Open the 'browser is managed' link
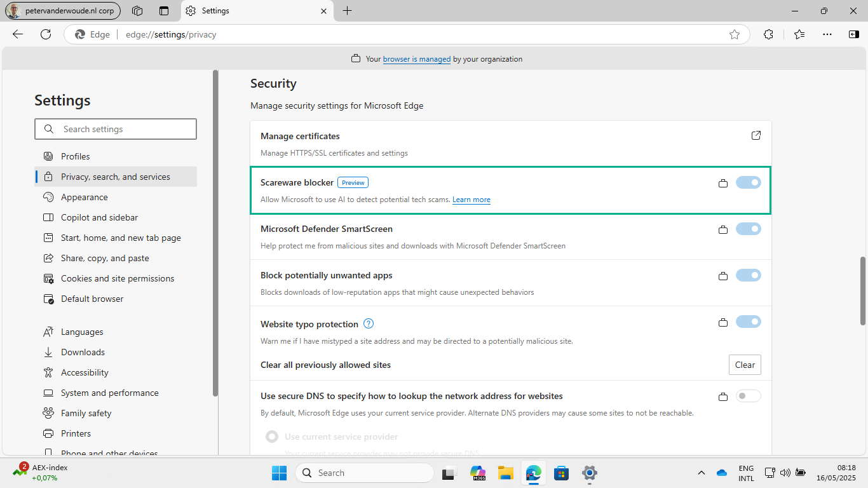Image resolution: width=868 pixels, height=488 pixels. coord(416,59)
